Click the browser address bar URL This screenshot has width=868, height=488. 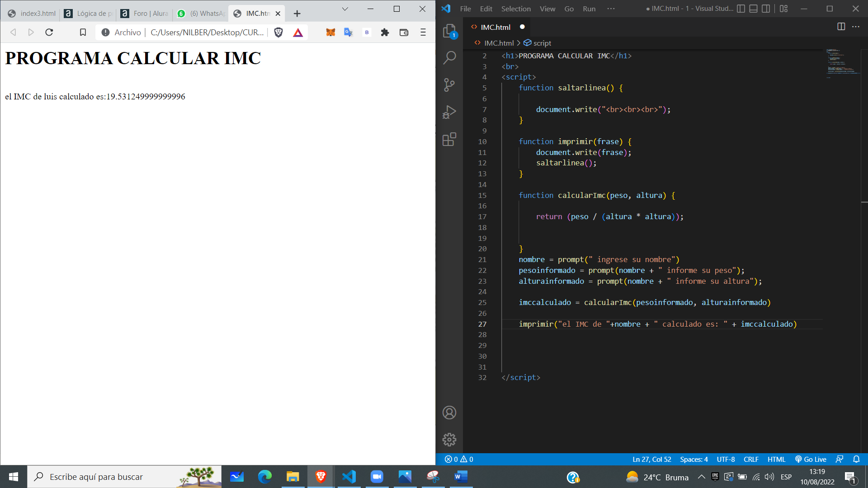pos(207,32)
